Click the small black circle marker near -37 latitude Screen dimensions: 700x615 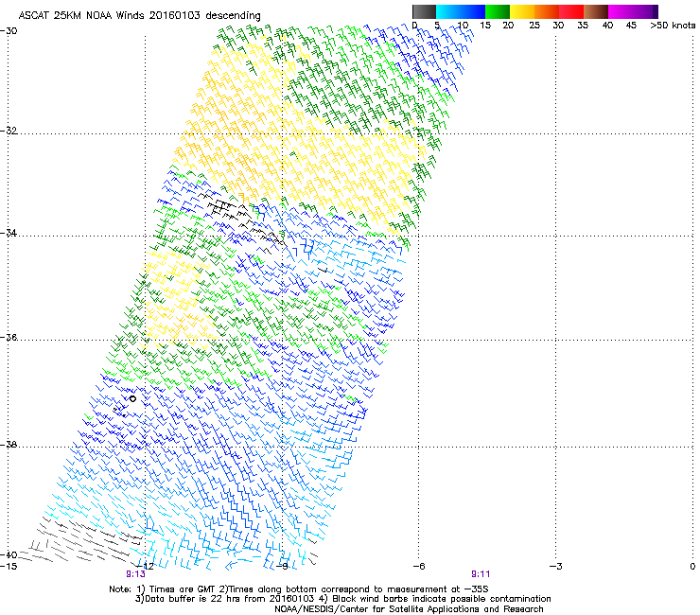[x=132, y=398]
